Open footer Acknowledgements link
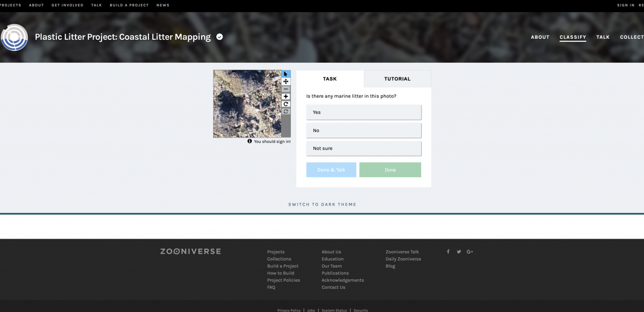The image size is (644, 312). click(x=343, y=280)
